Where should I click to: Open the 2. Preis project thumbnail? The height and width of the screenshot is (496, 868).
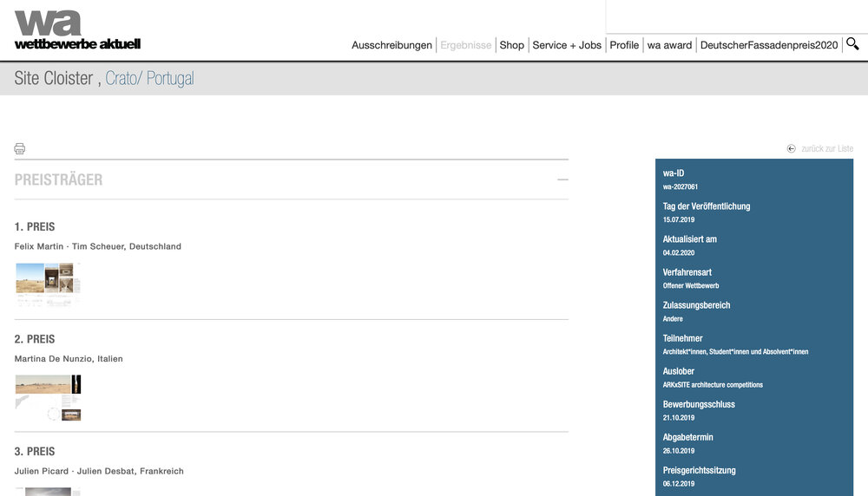click(x=48, y=397)
